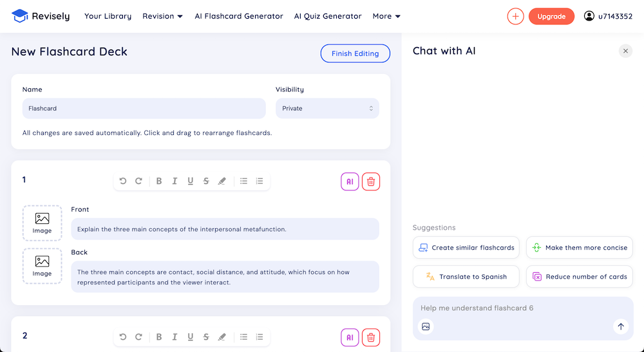Image resolution: width=644 pixels, height=352 pixels.
Task: Send the chat message with the arrow button
Action: point(621,326)
